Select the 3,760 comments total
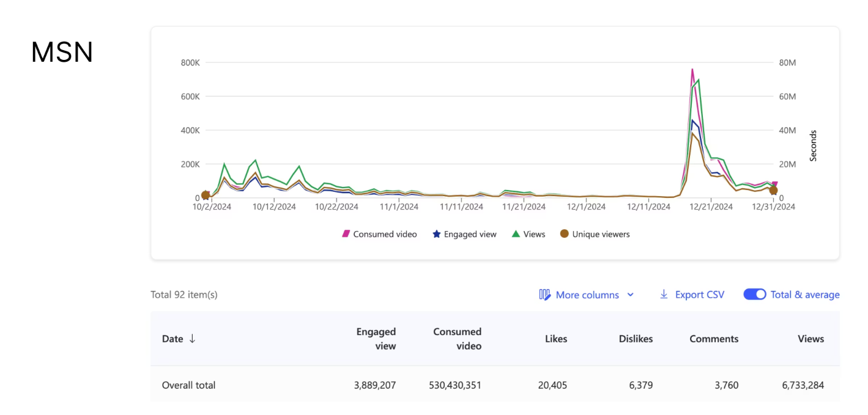Image resolution: width=868 pixels, height=415 pixels. coord(727,385)
